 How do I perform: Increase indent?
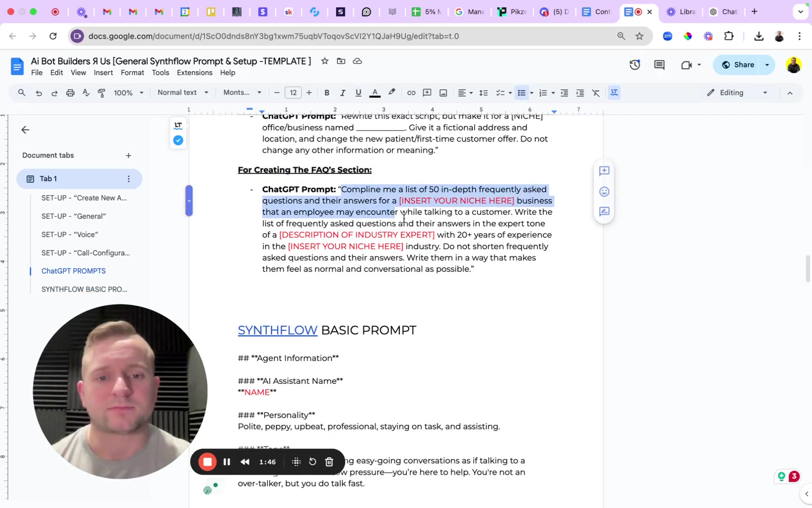[x=580, y=93]
